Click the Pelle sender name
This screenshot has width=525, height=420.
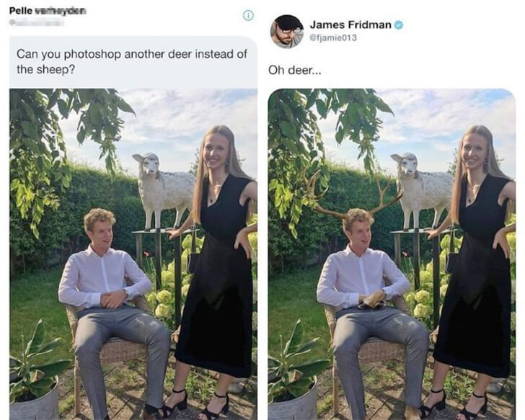click(x=48, y=11)
